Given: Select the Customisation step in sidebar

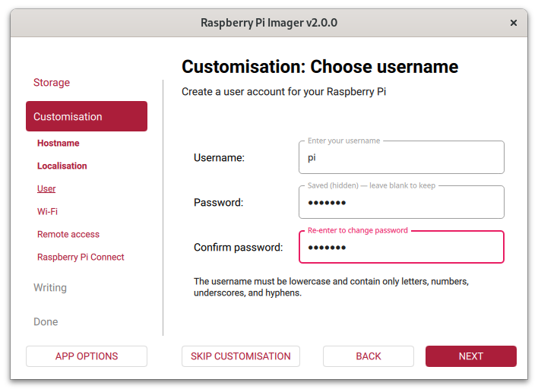Looking at the screenshot, I should coord(87,116).
